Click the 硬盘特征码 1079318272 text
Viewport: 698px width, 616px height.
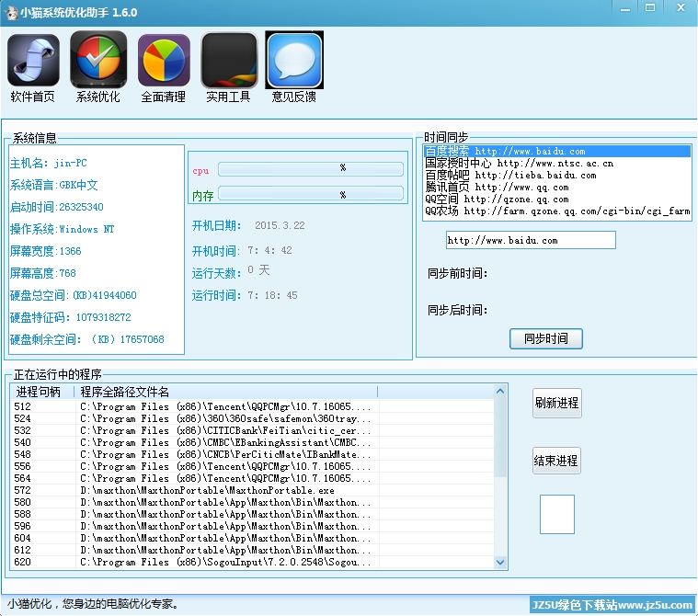click(70, 317)
